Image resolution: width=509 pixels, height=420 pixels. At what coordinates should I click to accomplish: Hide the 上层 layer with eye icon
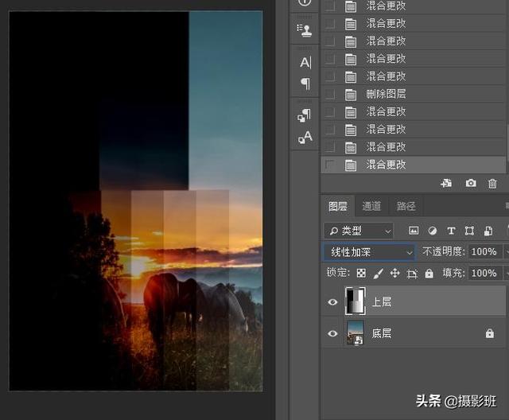pyautogui.click(x=332, y=302)
